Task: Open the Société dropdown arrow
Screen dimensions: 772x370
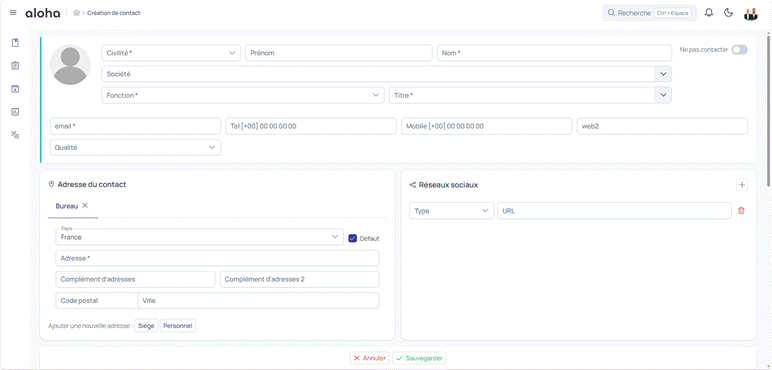Action: click(663, 74)
